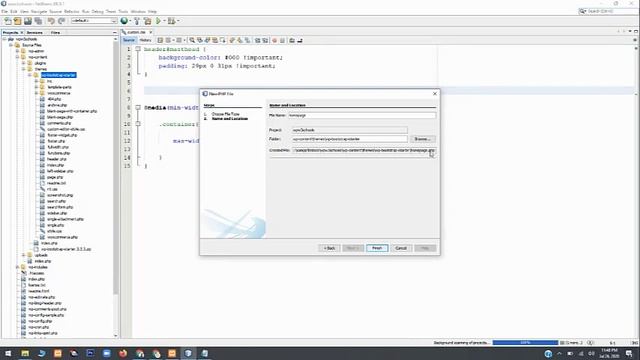Open File Explorer from the taskbar
The width and height of the screenshot is (640, 360).
[25, 353]
